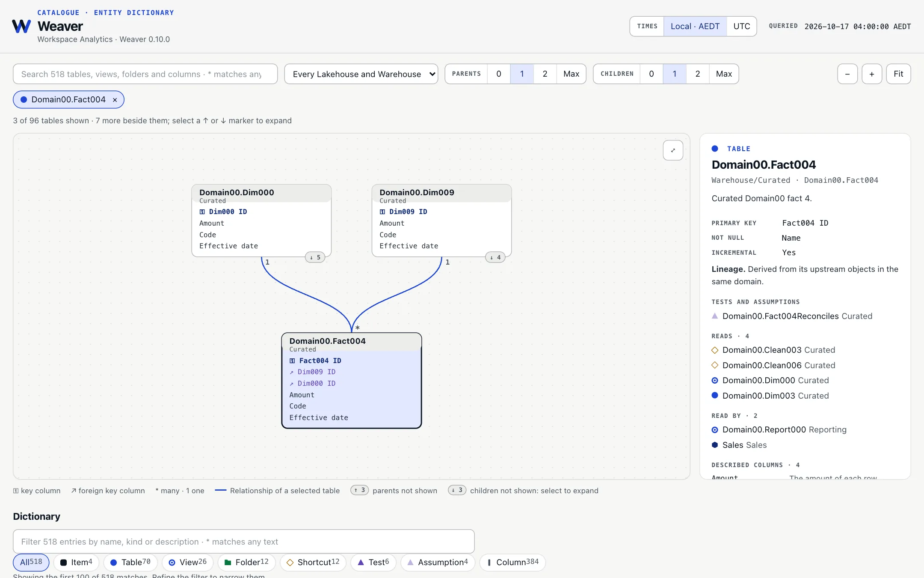Click the key icon beside Dim009 ID
This screenshot has height=578, width=924.
[382, 212]
